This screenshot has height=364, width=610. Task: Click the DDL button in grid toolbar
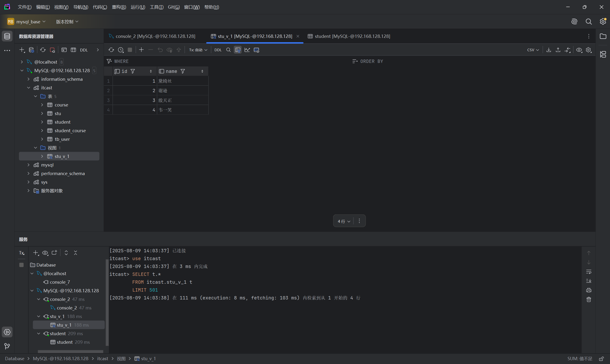pos(218,50)
